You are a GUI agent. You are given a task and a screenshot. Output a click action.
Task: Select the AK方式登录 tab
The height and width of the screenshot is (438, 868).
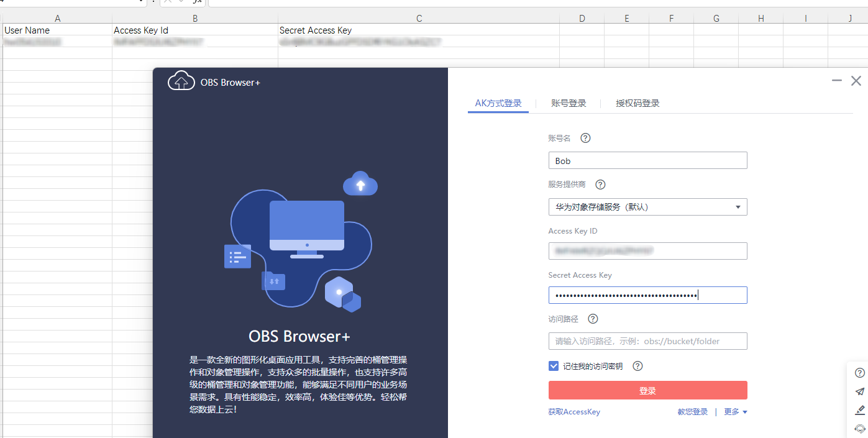498,104
